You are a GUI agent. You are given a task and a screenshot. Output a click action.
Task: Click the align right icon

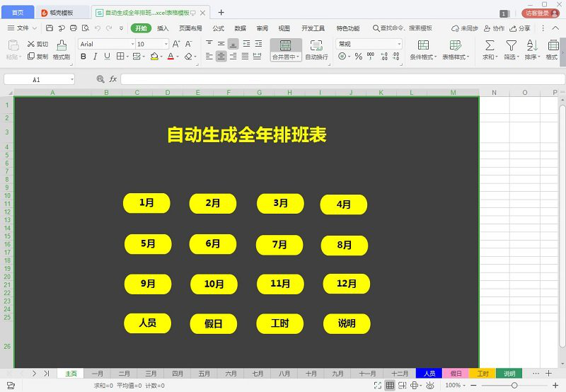[x=233, y=57]
